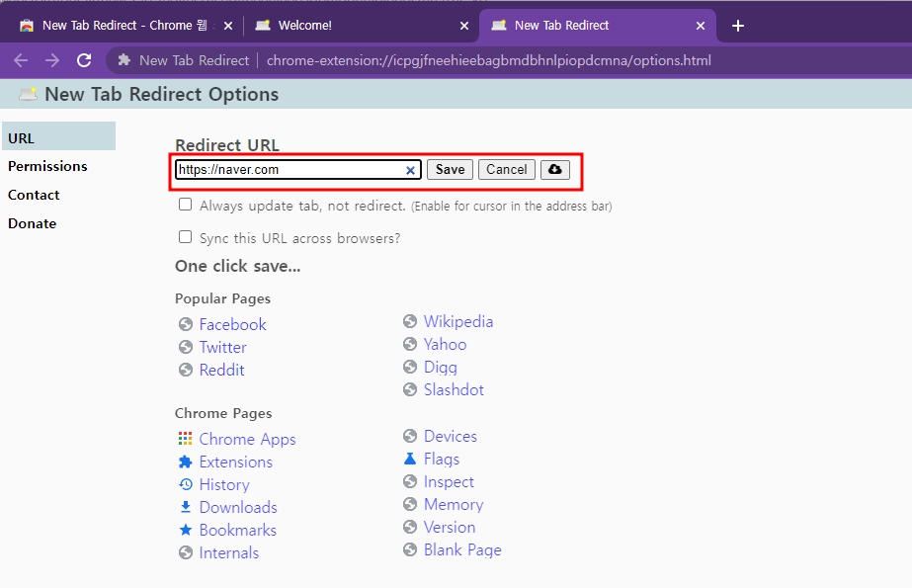Enable Always update tab, not redirect
912x588 pixels.
(x=185, y=205)
